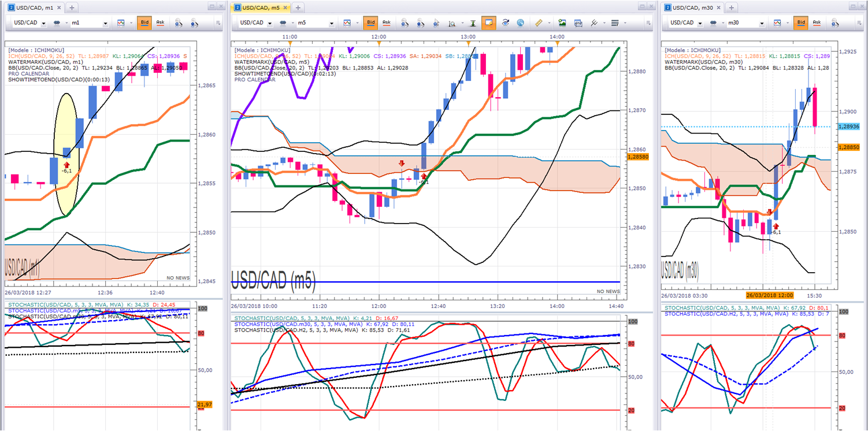Click the second zoom icon in the m1 toolbar
Viewport: 868px width, 431px height.
coord(195,23)
